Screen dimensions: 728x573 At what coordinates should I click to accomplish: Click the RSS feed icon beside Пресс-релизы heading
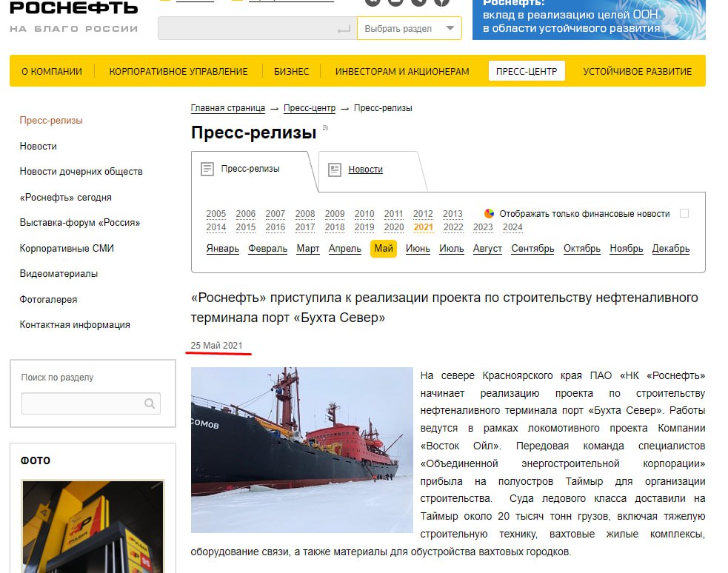click(325, 129)
